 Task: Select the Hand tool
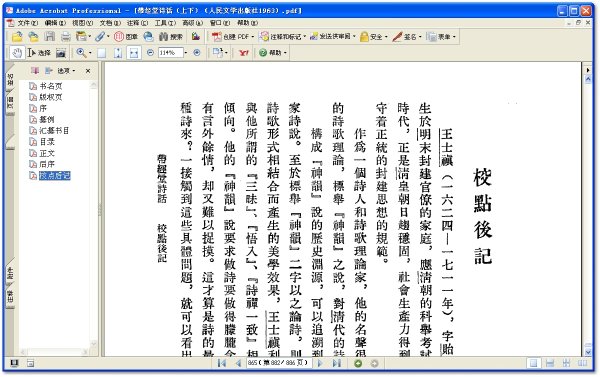click(x=16, y=52)
